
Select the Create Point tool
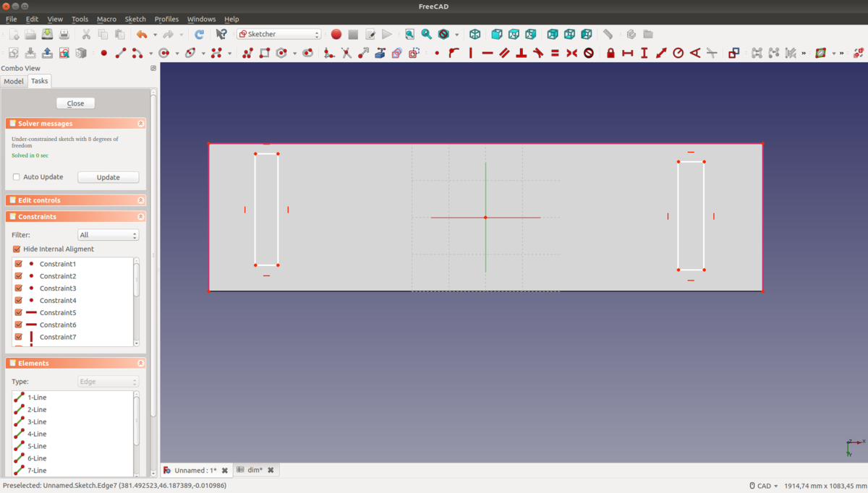click(103, 53)
